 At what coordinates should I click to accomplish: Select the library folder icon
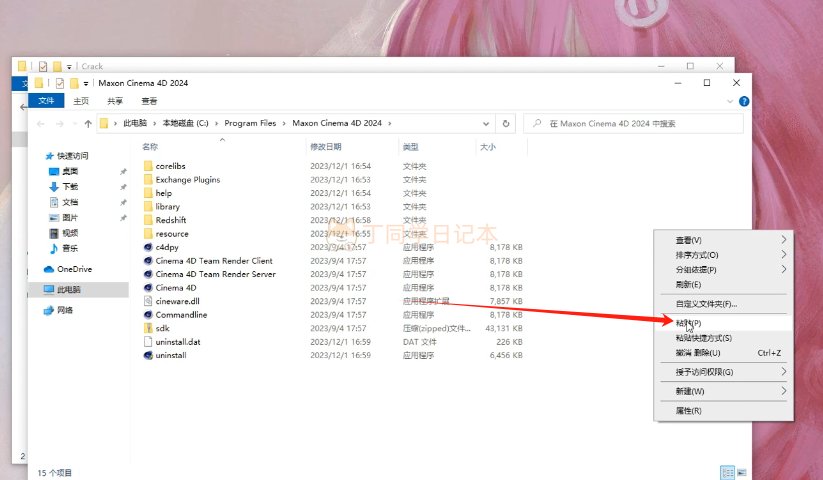click(148, 207)
